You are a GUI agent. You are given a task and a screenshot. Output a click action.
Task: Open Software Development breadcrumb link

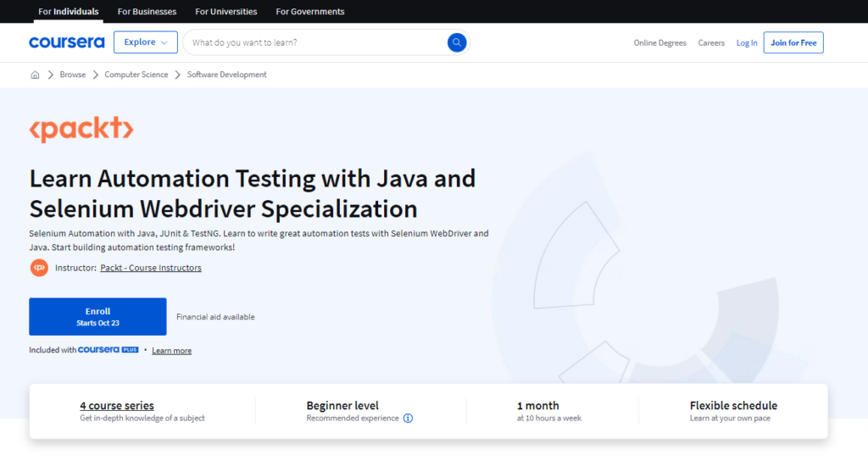coord(226,75)
